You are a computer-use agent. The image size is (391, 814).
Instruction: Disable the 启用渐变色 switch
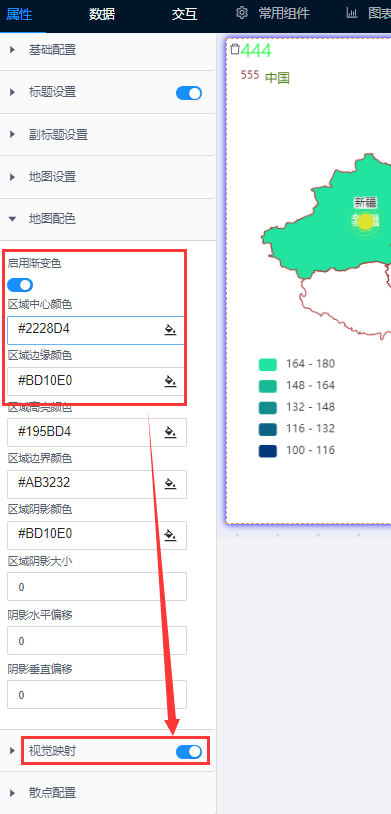click(20, 285)
